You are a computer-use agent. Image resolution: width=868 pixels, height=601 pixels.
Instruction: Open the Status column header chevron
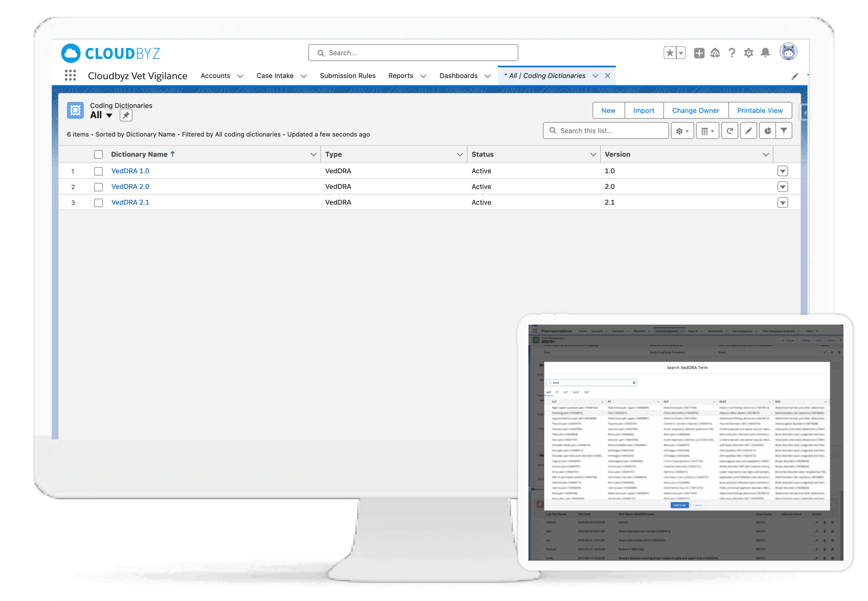point(593,154)
